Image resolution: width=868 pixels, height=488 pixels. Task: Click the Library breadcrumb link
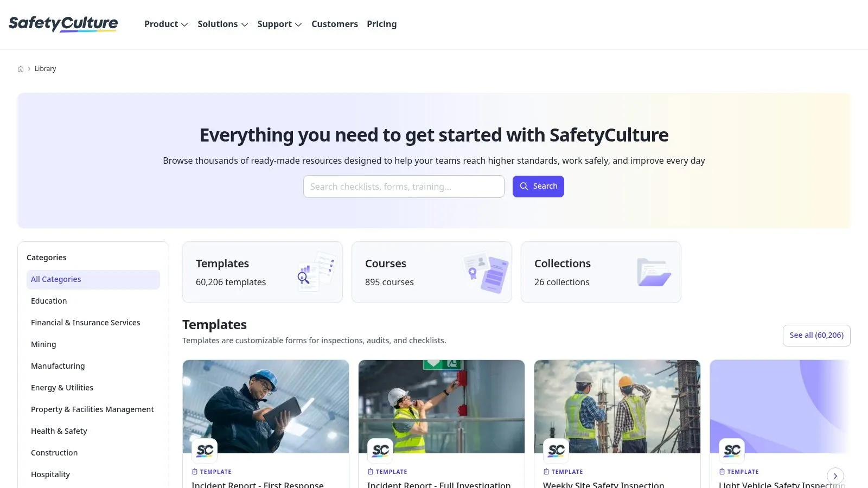(x=45, y=69)
